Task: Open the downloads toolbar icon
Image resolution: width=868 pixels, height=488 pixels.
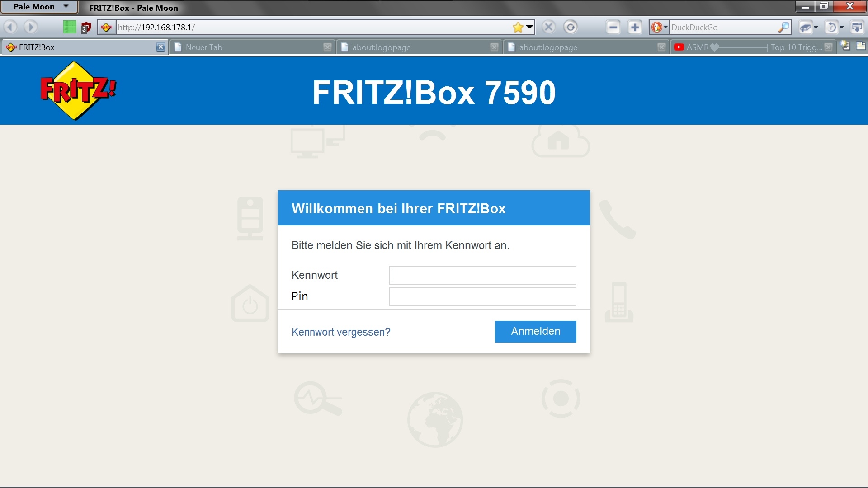Action: (857, 27)
